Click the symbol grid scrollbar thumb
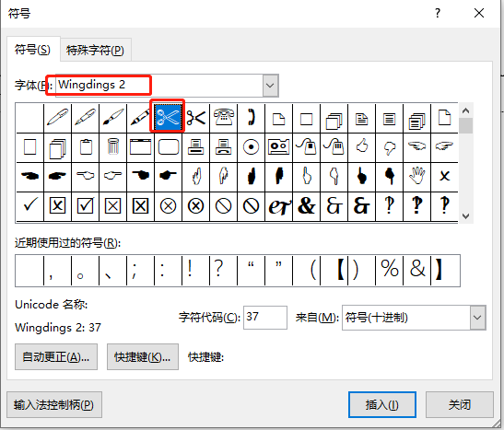504x430 pixels. point(465,125)
